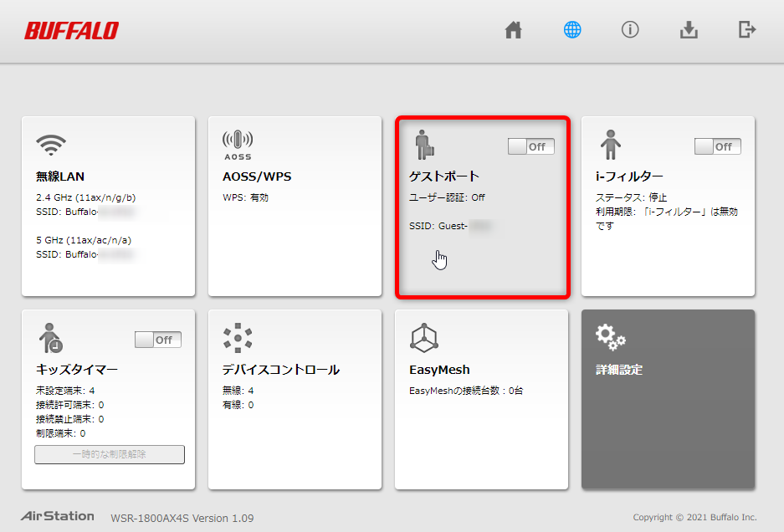Log out using the exit icon
This screenshot has width=784, height=532.
[x=747, y=29]
